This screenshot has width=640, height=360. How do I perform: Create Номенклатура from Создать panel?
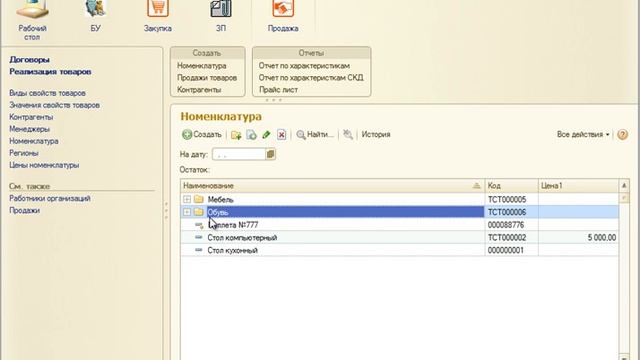202,66
